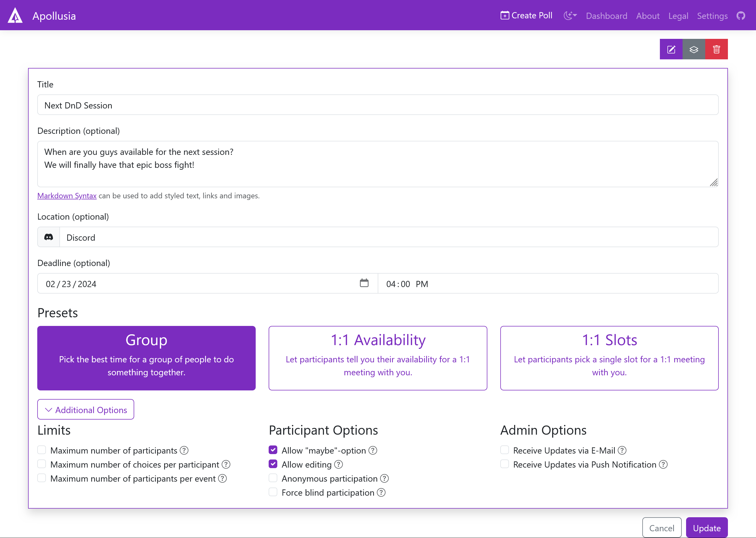This screenshot has width=756, height=538.
Task: Open the GitHub icon link
Action: [741, 16]
